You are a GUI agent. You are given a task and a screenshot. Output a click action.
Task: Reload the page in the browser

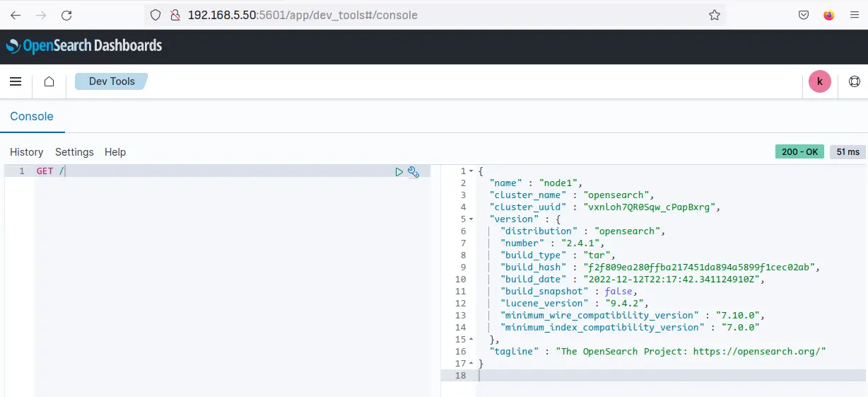pyautogui.click(x=66, y=15)
